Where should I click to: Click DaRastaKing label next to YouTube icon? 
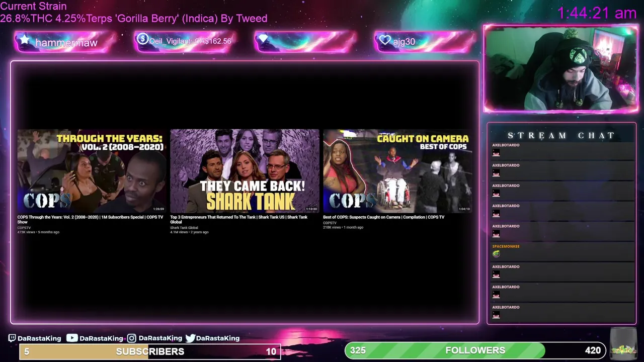(101, 338)
